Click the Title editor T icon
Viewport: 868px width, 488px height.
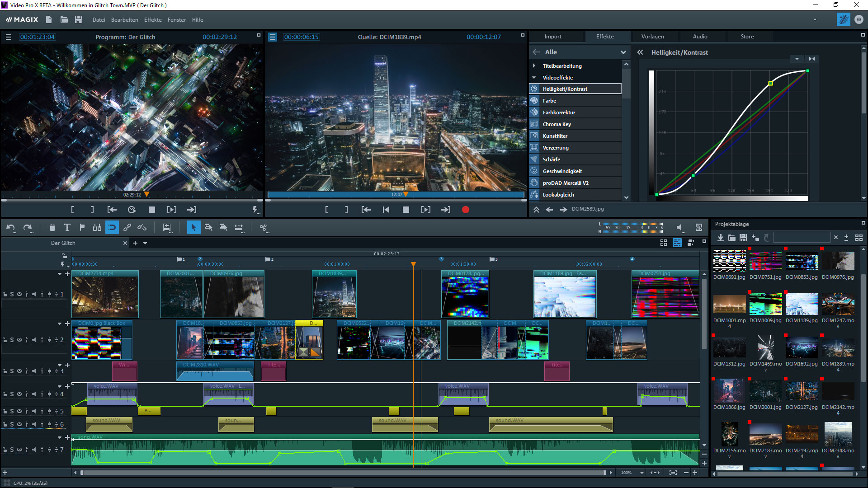click(67, 227)
